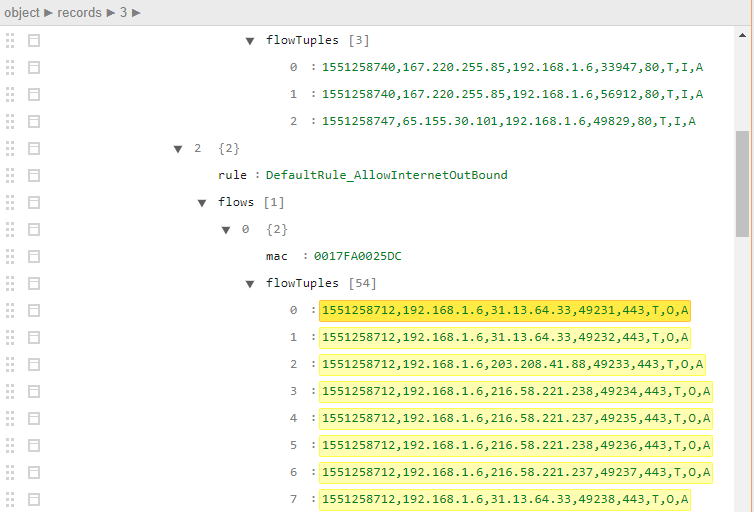Open the action menu for the rule row
This screenshot has height=512, width=754.
pos(34,175)
